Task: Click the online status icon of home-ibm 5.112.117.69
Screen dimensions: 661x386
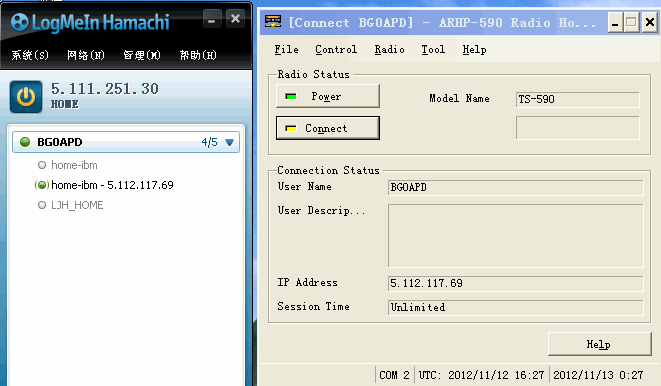Action: tap(42, 185)
